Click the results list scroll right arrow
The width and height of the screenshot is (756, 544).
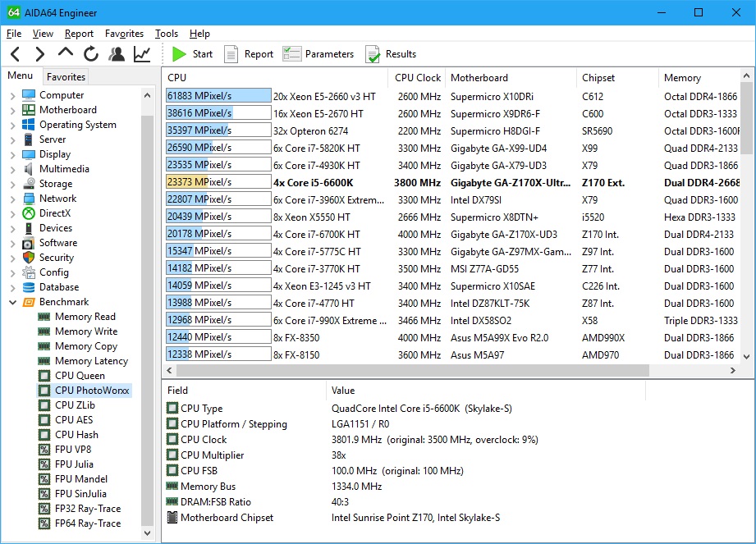pyautogui.click(x=733, y=371)
